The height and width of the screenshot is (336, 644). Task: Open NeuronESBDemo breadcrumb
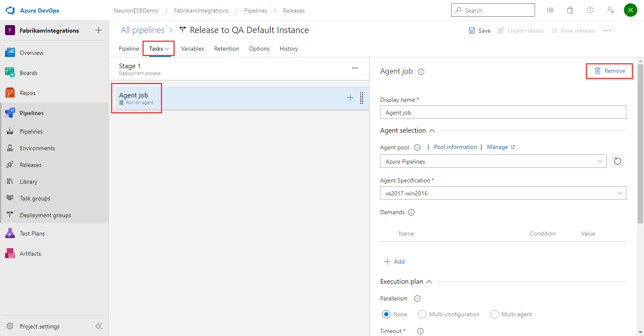click(136, 10)
